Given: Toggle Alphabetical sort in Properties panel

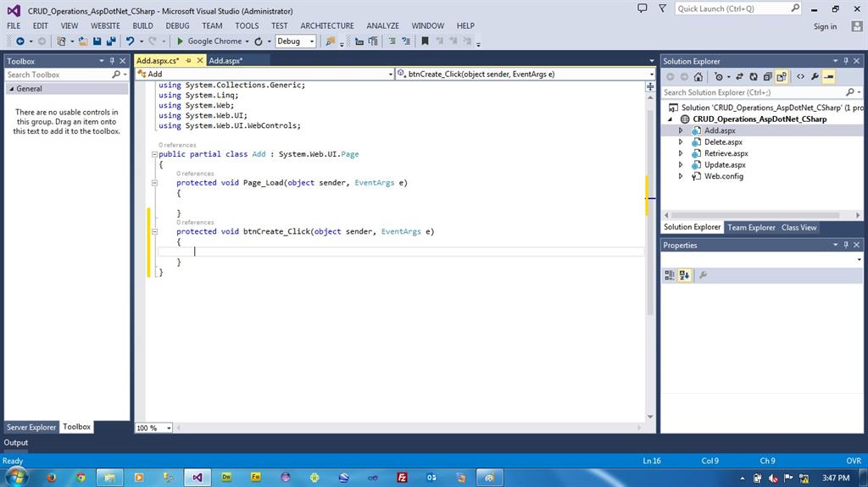Looking at the screenshot, I should coord(684,275).
